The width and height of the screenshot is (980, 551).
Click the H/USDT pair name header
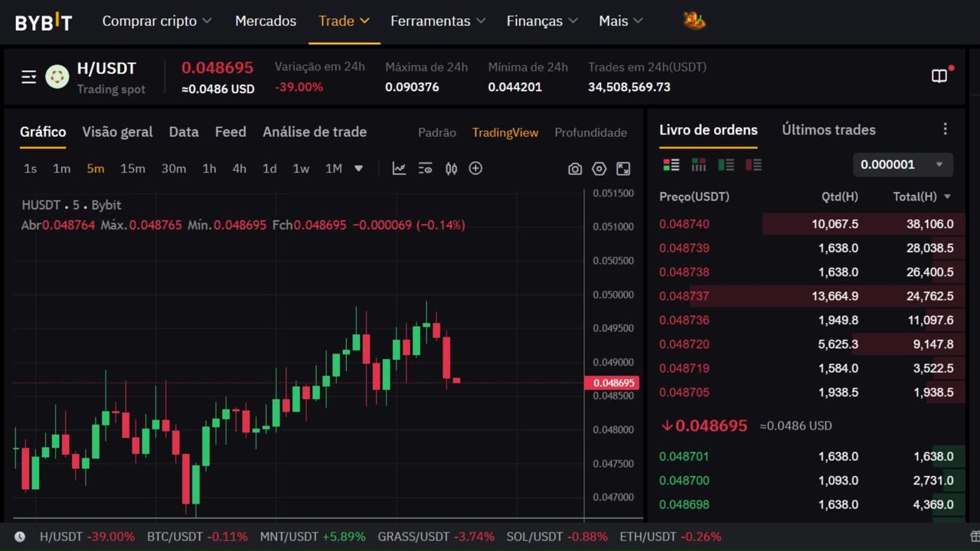click(106, 68)
